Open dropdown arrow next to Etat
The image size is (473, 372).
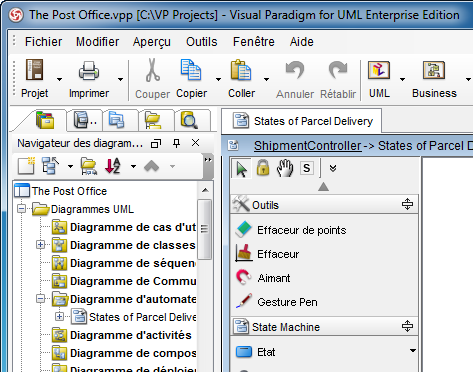413,351
